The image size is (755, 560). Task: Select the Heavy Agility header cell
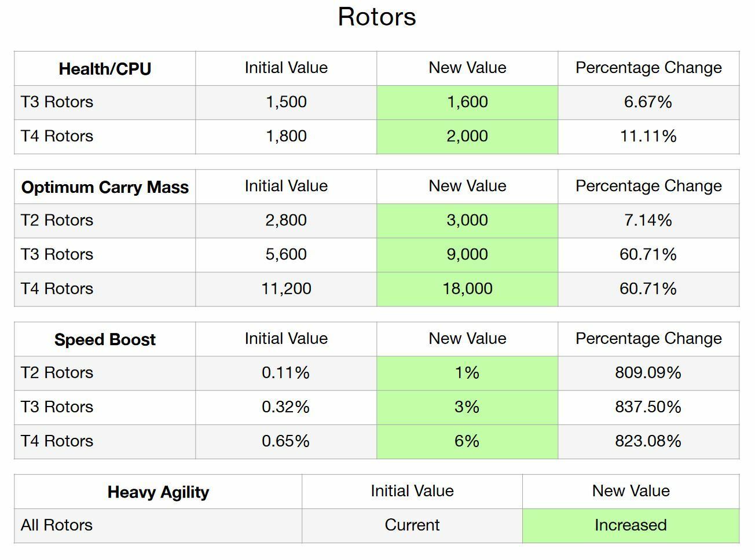pos(158,492)
